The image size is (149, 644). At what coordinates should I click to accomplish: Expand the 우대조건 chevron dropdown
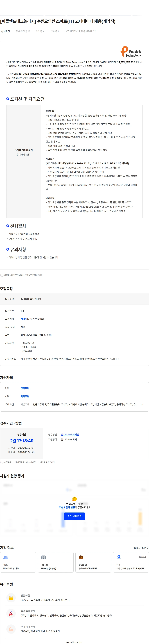pos(142,405)
